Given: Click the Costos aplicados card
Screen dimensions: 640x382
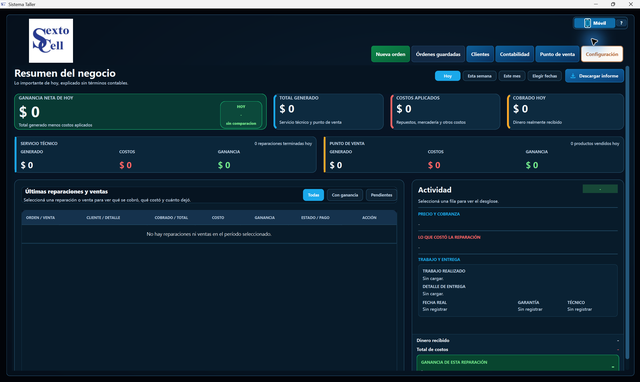Looking at the screenshot, I should click(x=445, y=111).
